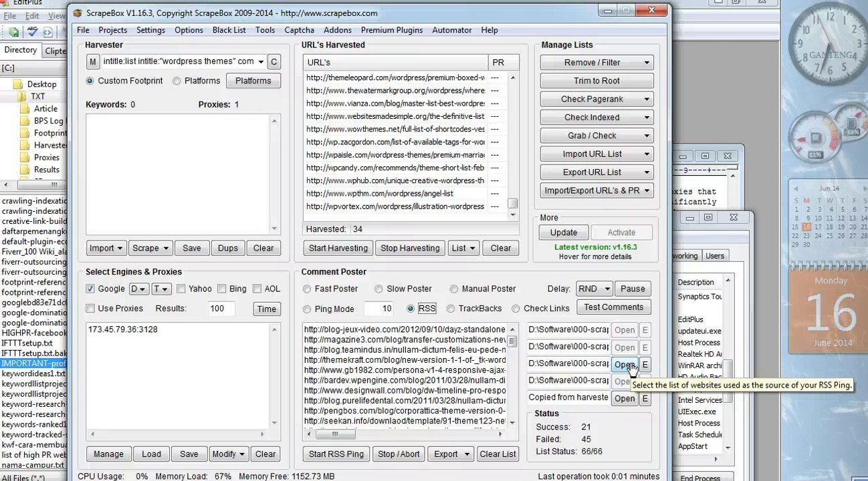868x481 pixels.
Task: Click the C button beside the footprint field
Action: click(x=274, y=61)
